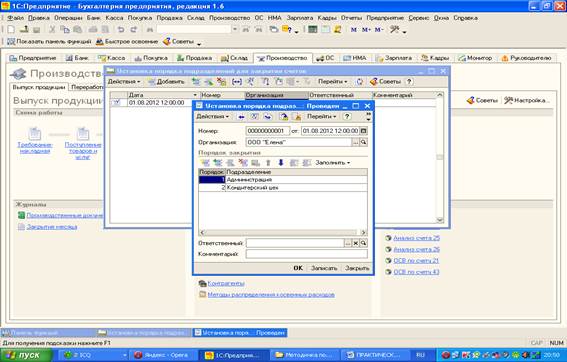567x362 pixels.
Task: Click Добавить in list window toolbar
Action: click(166, 82)
